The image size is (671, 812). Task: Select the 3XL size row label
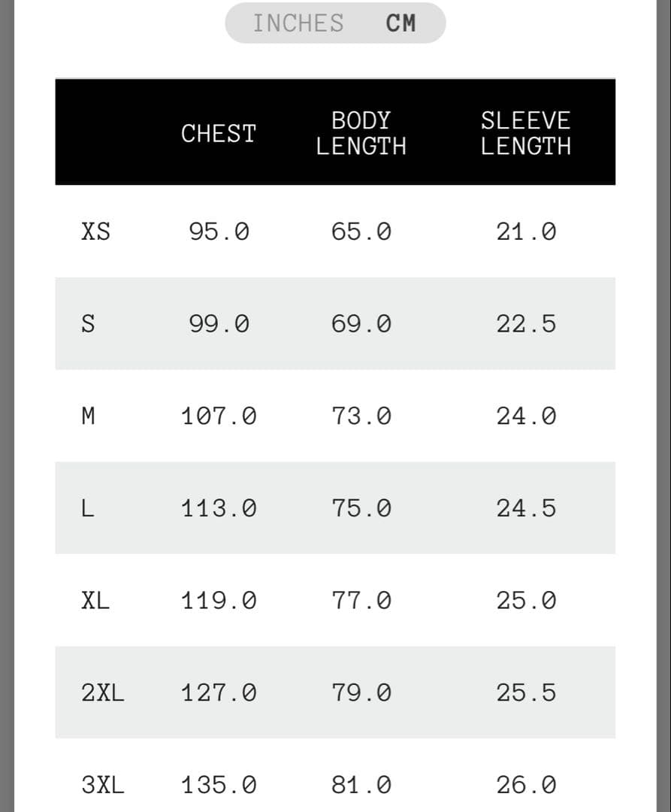[x=103, y=786]
